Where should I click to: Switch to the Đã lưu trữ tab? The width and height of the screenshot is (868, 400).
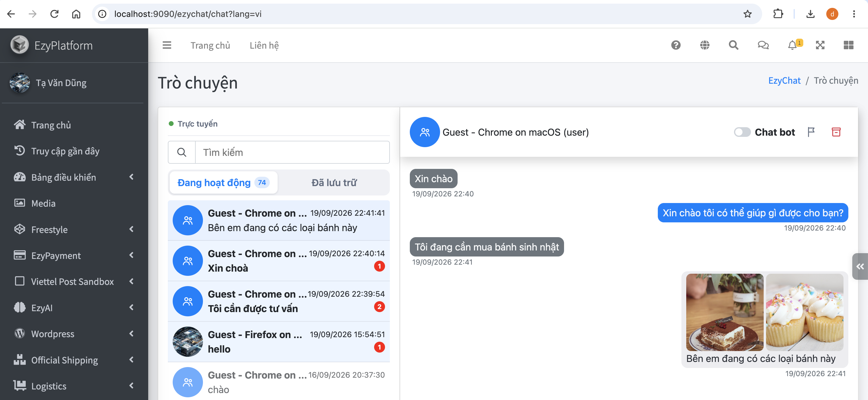coord(334,182)
